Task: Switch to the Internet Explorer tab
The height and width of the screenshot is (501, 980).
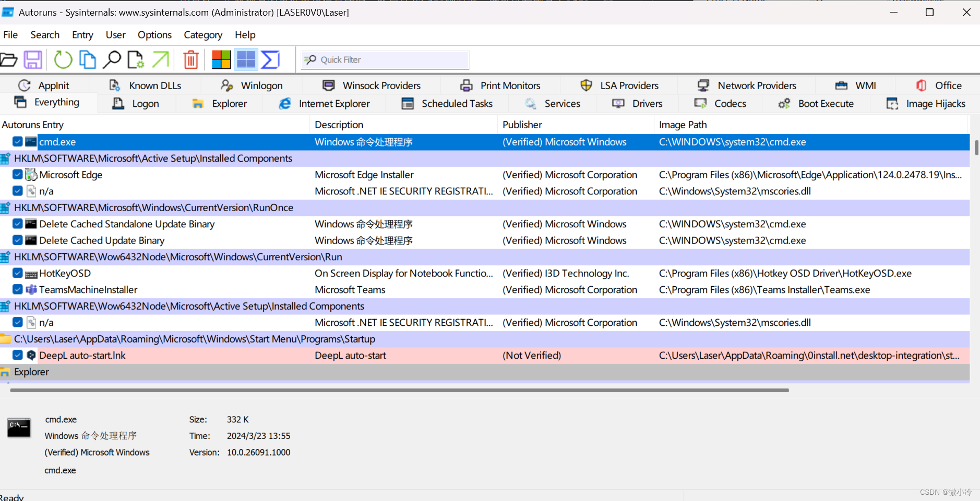Action: coord(324,104)
